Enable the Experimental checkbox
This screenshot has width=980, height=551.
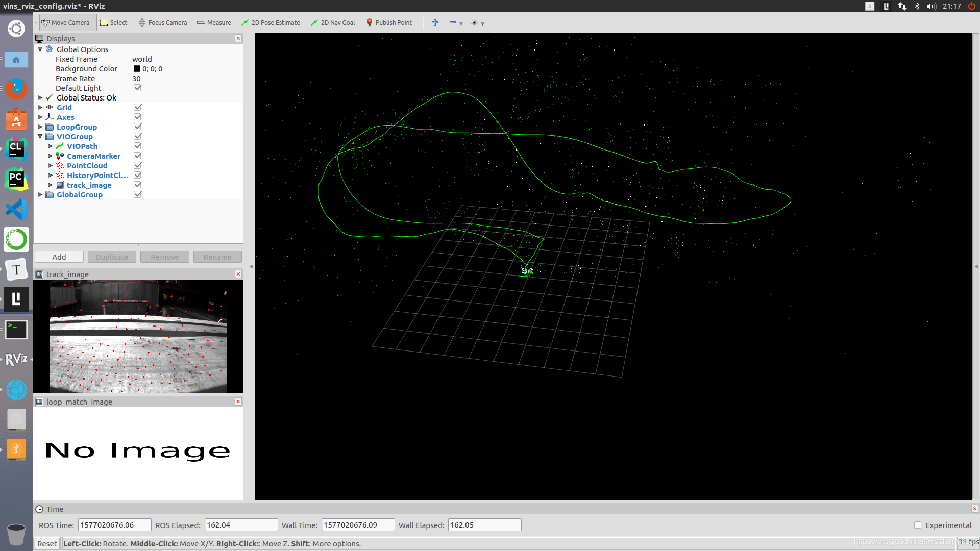point(918,525)
